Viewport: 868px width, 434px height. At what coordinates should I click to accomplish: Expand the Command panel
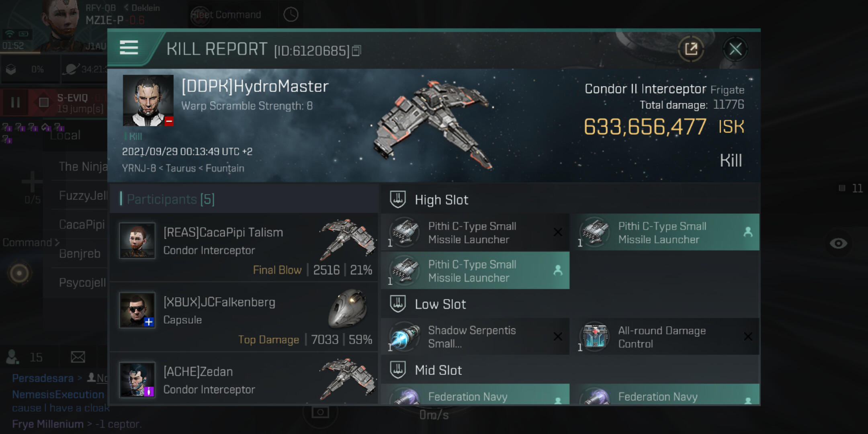31,242
